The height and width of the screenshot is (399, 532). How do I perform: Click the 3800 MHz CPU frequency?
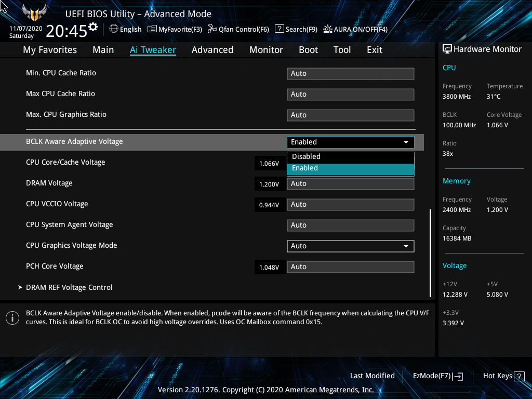coord(457,97)
